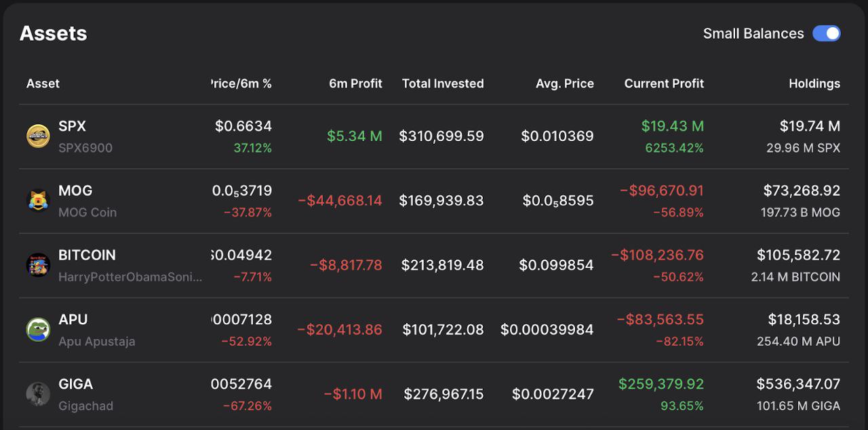The image size is (868, 430).
Task: Sort by the Price/6m % header
Action: point(241,83)
